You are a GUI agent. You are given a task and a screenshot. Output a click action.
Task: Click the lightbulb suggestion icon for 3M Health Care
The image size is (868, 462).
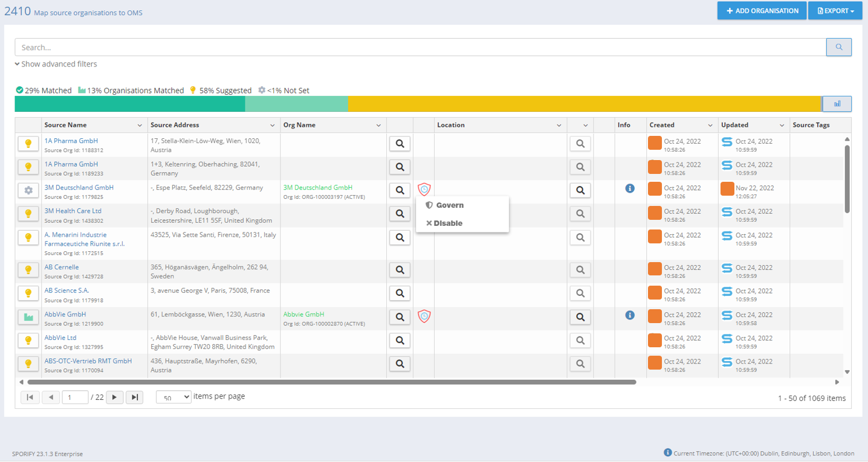pos(28,214)
